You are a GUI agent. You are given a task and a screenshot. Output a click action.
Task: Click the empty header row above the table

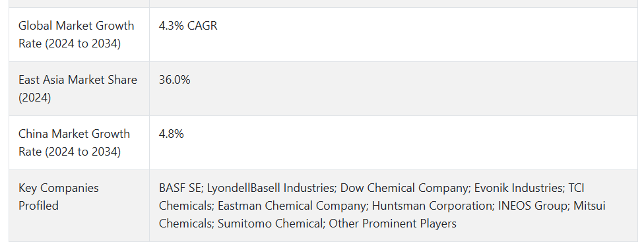tap(323, 4)
